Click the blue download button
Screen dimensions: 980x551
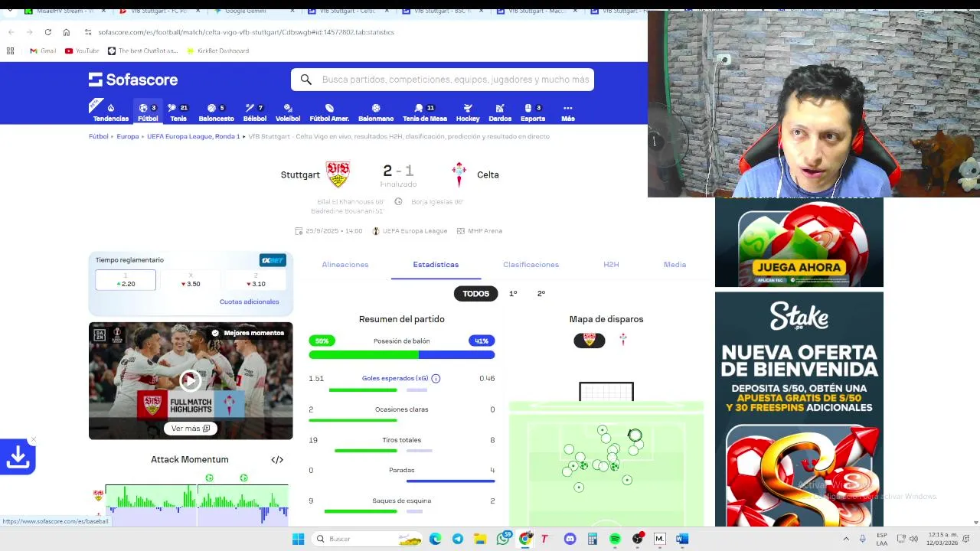(x=18, y=458)
